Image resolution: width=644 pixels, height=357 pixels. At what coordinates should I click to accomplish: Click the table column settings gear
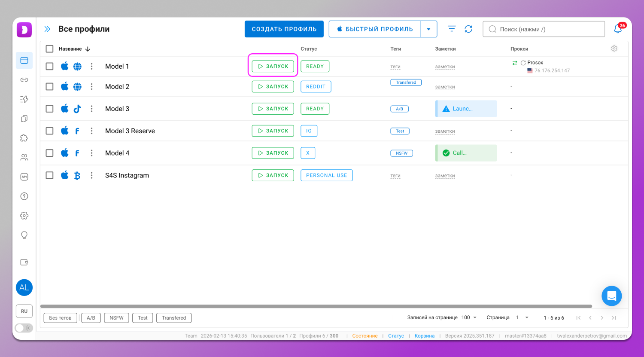coord(614,49)
